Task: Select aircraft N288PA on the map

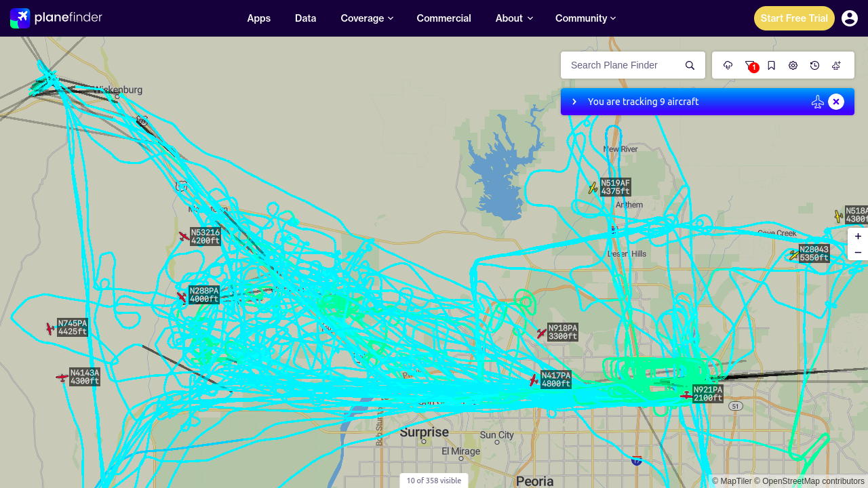Action: click(x=182, y=296)
